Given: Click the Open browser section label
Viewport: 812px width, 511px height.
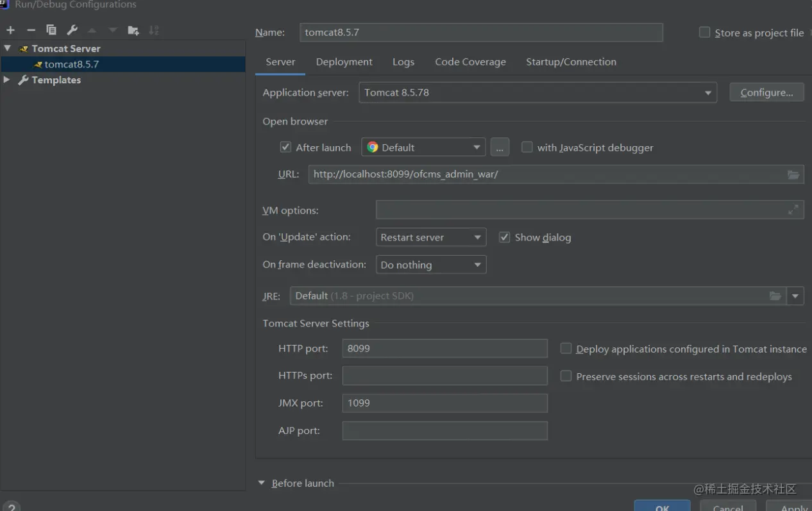Looking at the screenshot, I should [x=295, y=121].
